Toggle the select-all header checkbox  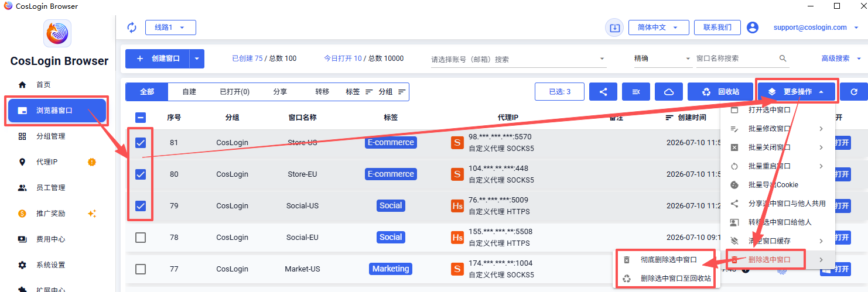coord(141,117)
